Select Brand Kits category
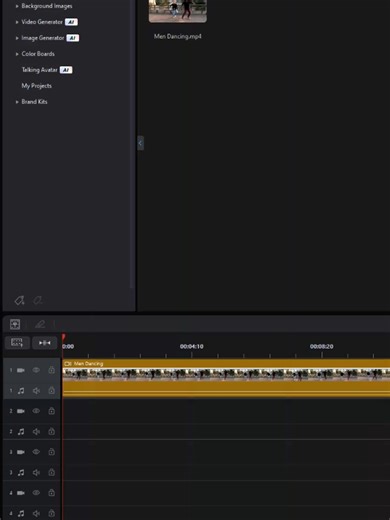390x520 pixels. point(34,102)
